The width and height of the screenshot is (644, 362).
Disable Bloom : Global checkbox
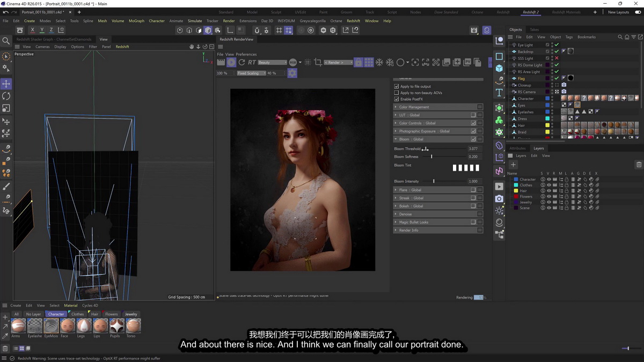pyautogui.click(x=473, y=139)
